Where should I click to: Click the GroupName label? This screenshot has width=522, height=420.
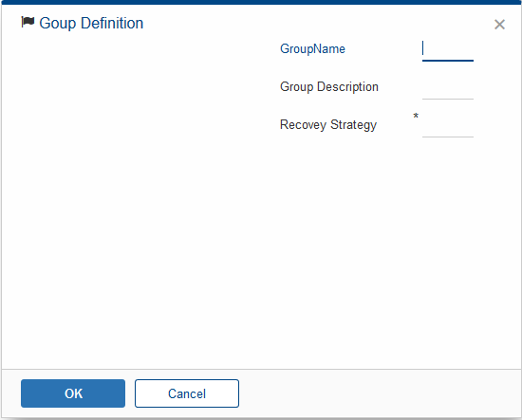[312, 49]
